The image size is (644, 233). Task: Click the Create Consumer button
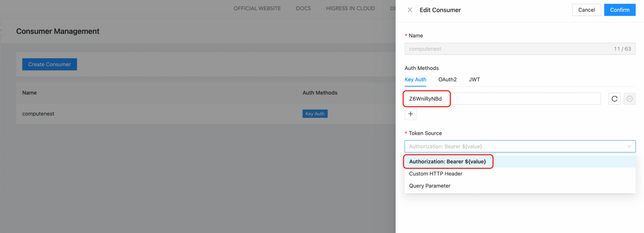click(49, 64)
